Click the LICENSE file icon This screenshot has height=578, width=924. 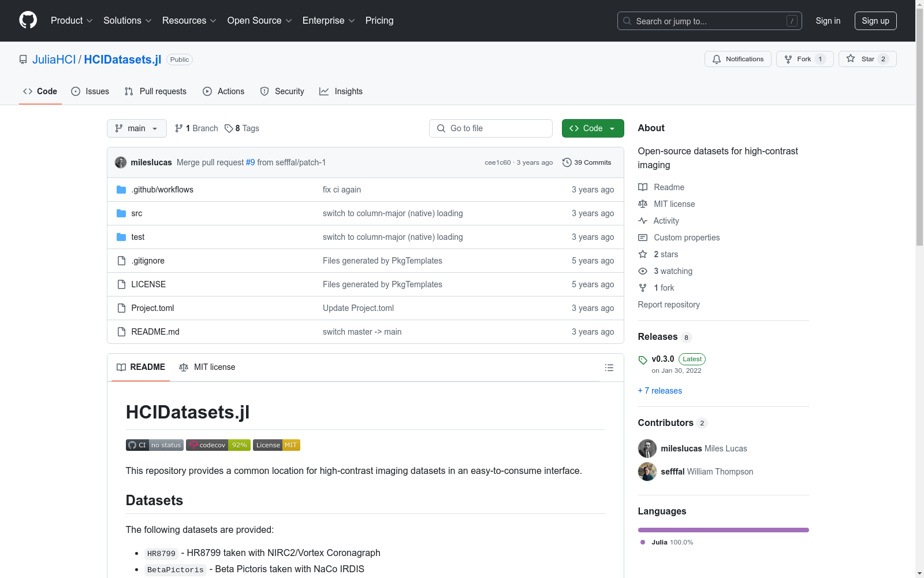121,284
